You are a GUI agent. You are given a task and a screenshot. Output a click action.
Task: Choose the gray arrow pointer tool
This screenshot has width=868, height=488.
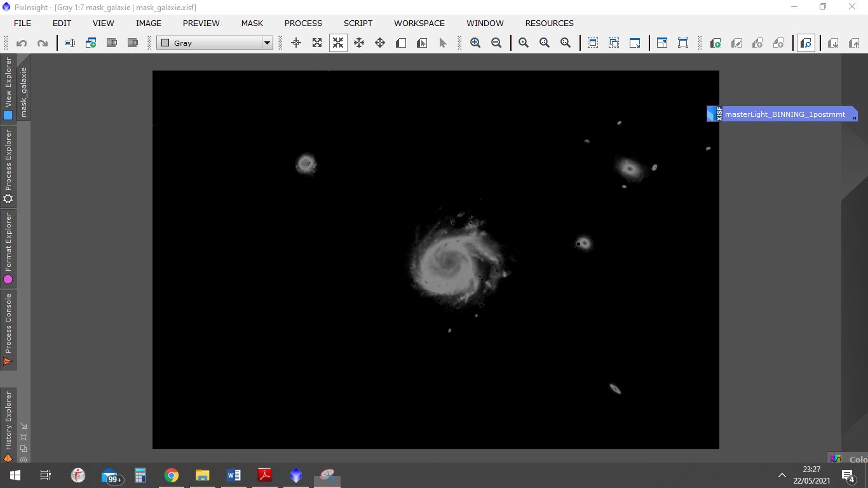point(443,43)
